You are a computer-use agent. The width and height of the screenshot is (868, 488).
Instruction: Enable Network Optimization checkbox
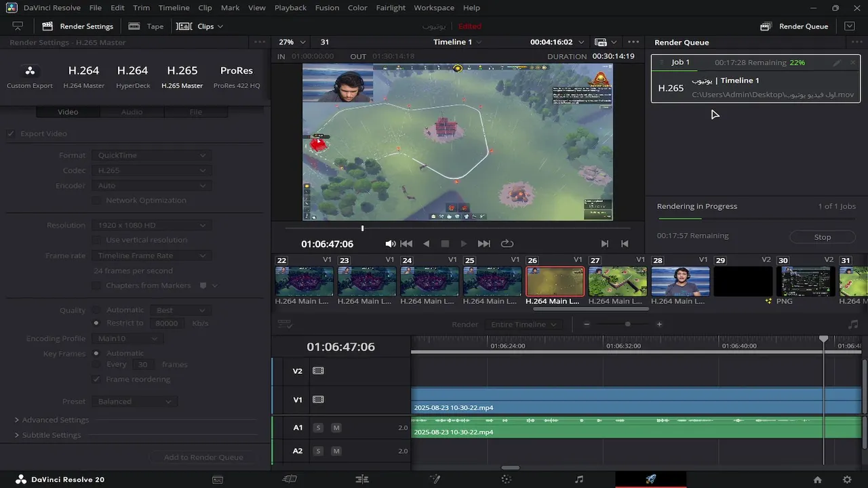pos(96,201)
